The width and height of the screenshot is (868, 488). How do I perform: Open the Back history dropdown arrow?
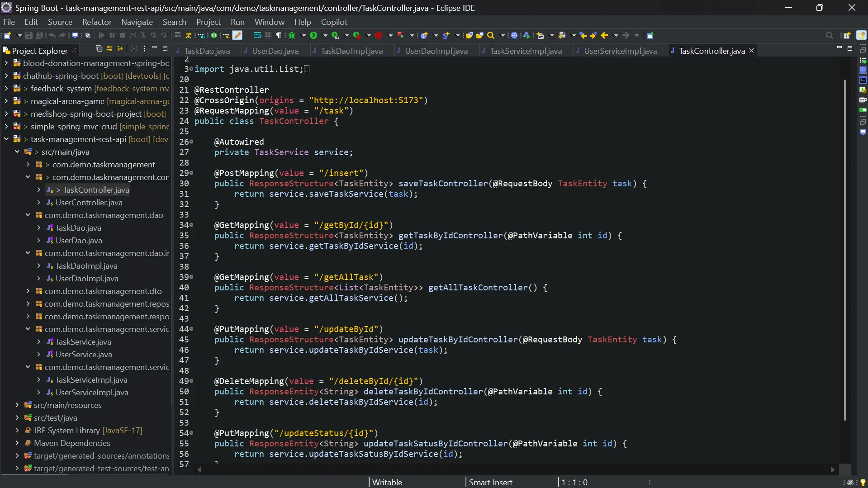coord(615,35)
